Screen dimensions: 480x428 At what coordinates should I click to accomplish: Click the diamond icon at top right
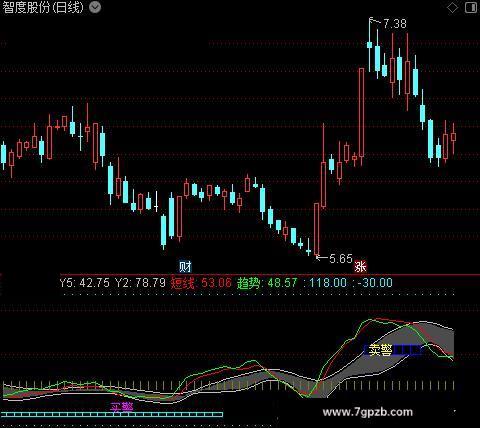point(452,7)
